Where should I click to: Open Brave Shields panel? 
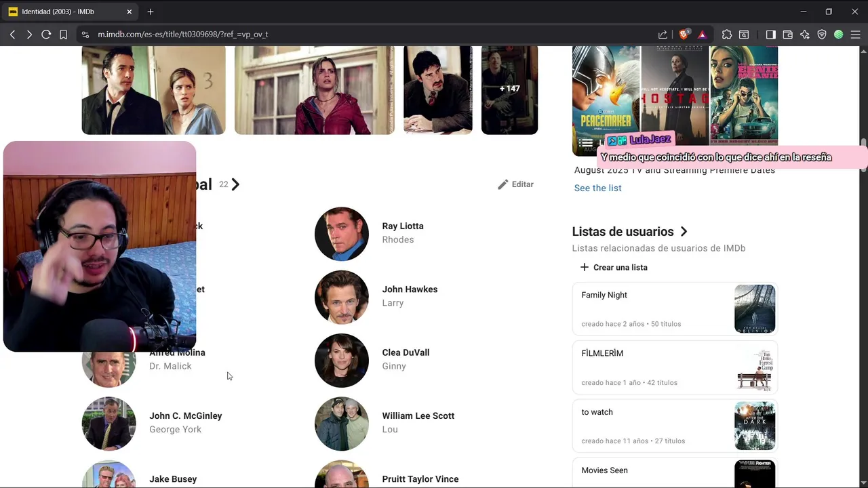[x=684, y=34]
